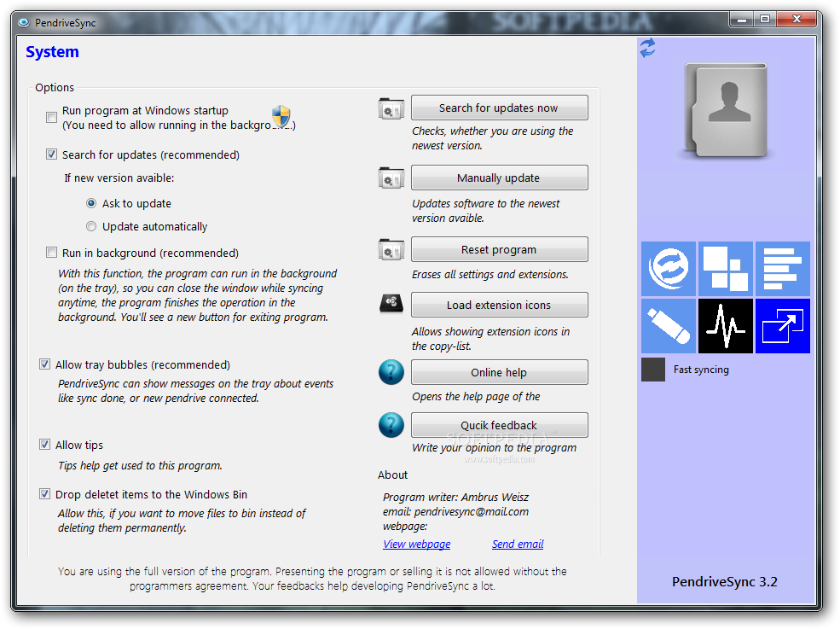The height and width of the screenshot is (629, 840).
Task: Click the PendriveSync 3.2 version text
Action: [x=724, y=582]
